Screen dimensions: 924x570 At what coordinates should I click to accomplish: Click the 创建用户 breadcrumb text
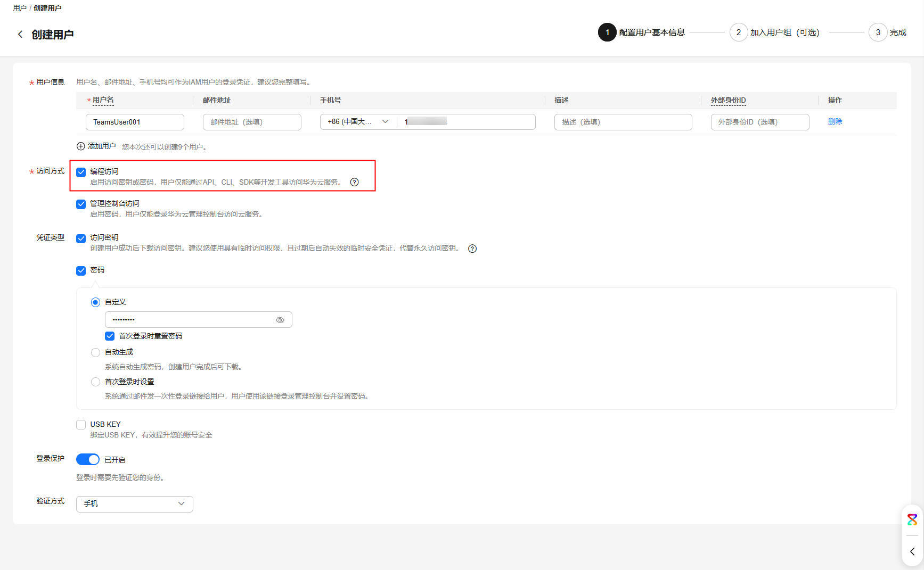(x=47, y=8)
